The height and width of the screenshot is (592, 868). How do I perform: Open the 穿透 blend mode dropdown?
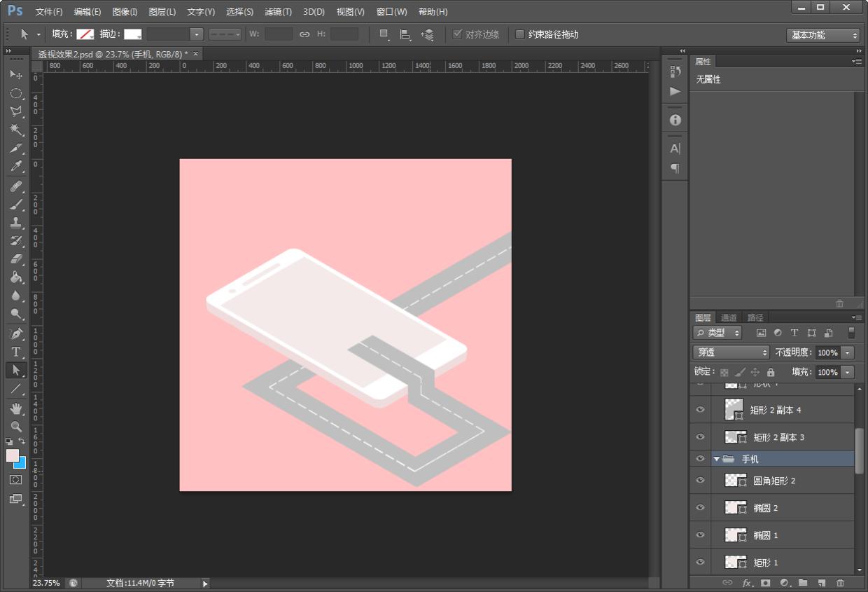point(731,352)
